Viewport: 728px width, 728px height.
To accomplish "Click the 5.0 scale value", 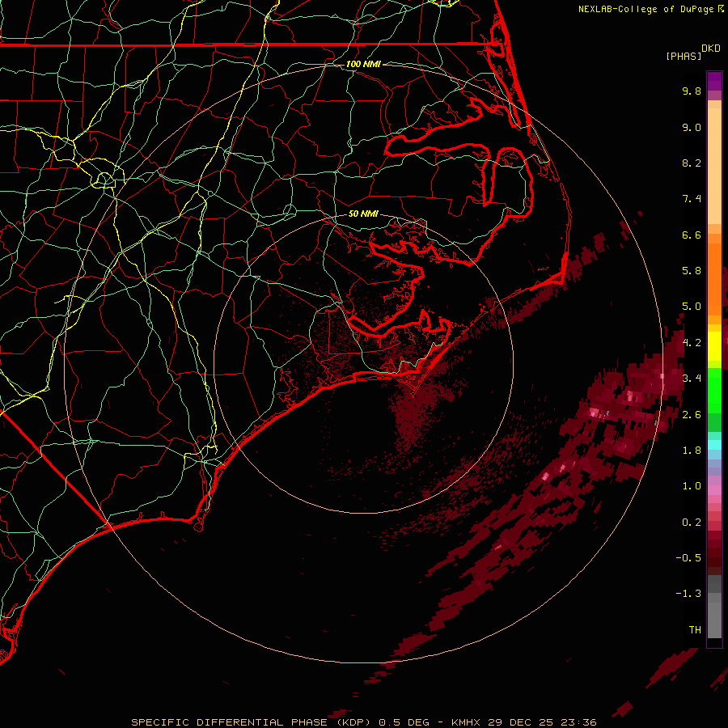I will (692, 307).
